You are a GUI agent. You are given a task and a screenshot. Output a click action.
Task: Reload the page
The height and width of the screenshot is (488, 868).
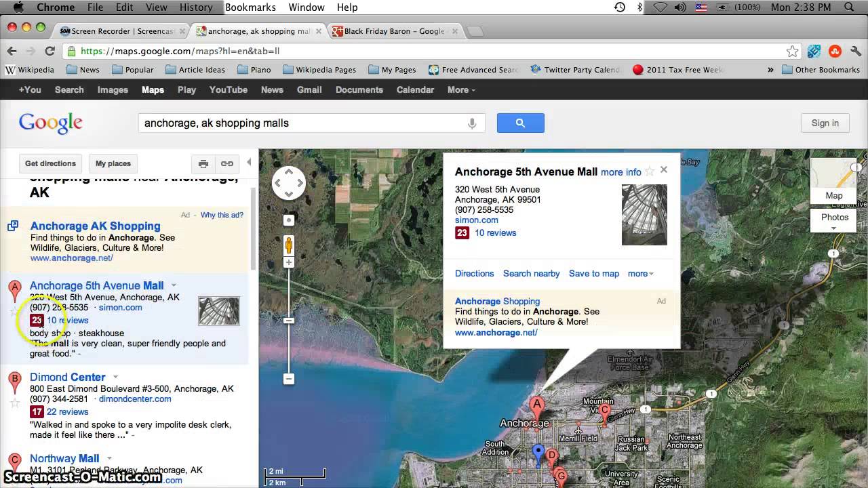[50, 51]
